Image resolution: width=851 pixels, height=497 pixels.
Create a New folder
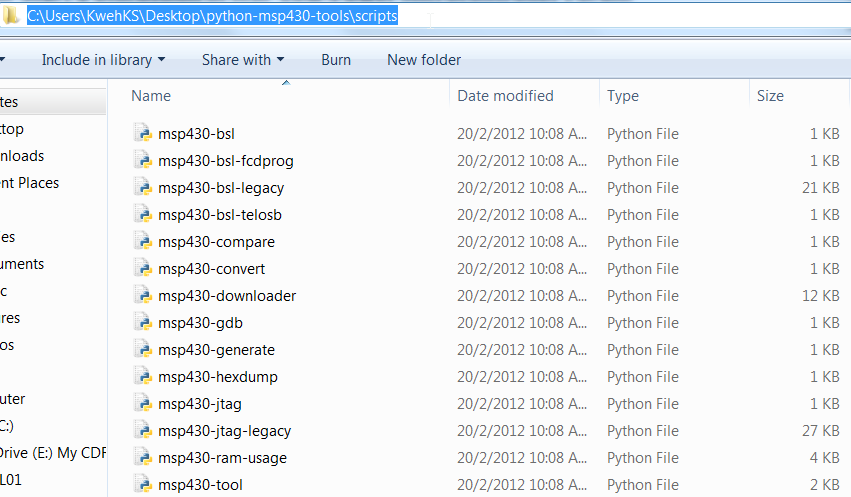coord(424,60)
